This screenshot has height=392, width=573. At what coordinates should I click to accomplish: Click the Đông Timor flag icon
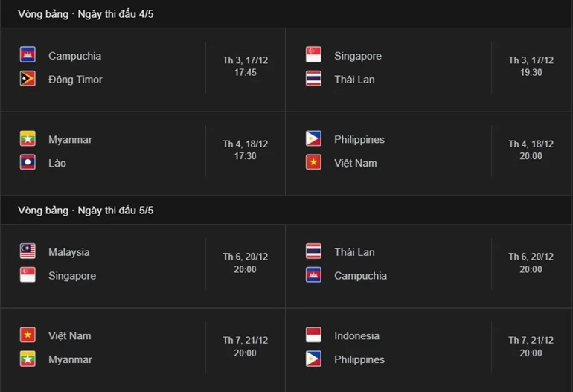click(x=28, y=79)
